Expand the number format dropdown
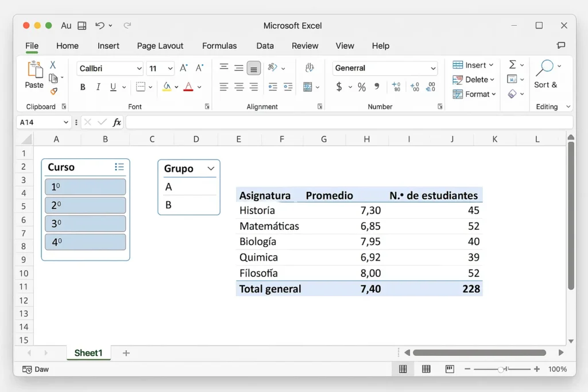Screen dimensions: 588x392 [x=433, y=68]
